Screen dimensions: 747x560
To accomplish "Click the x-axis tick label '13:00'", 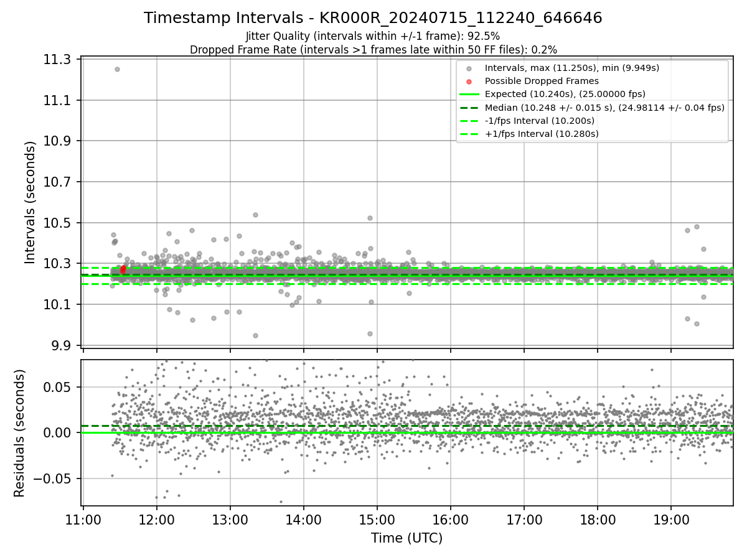I will click(x=230, y=519).
